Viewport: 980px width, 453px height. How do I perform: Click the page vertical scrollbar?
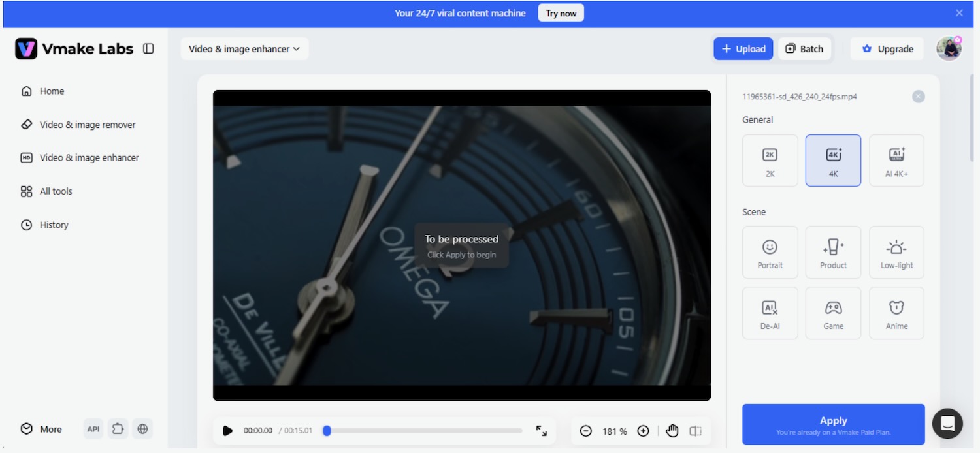click(972, 117)
